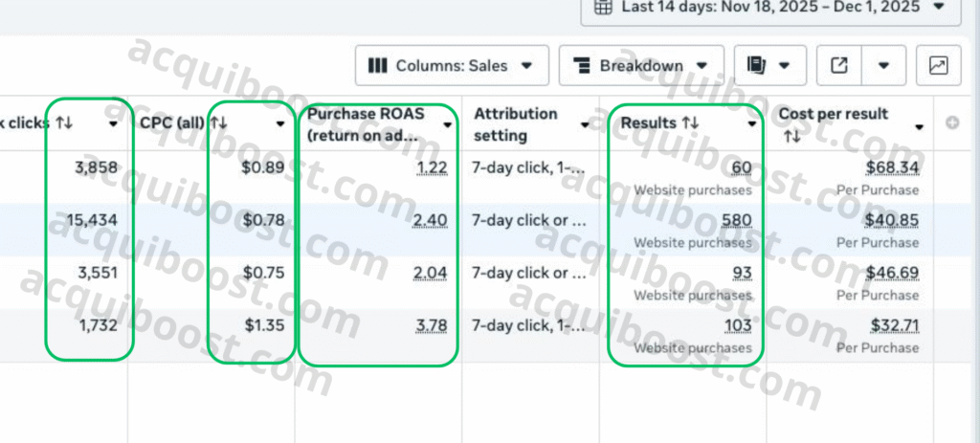The width and height of the screenshot is (980, 443).
Task: Open Attribution setting column options arrow
Action: [584, 124]
